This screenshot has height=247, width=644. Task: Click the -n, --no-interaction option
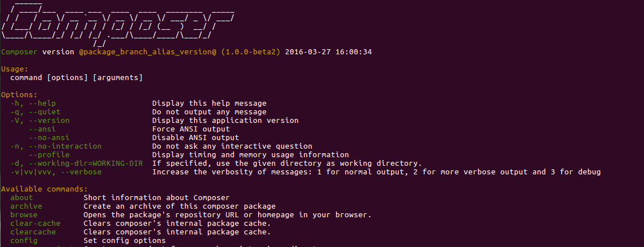point(56,146)
